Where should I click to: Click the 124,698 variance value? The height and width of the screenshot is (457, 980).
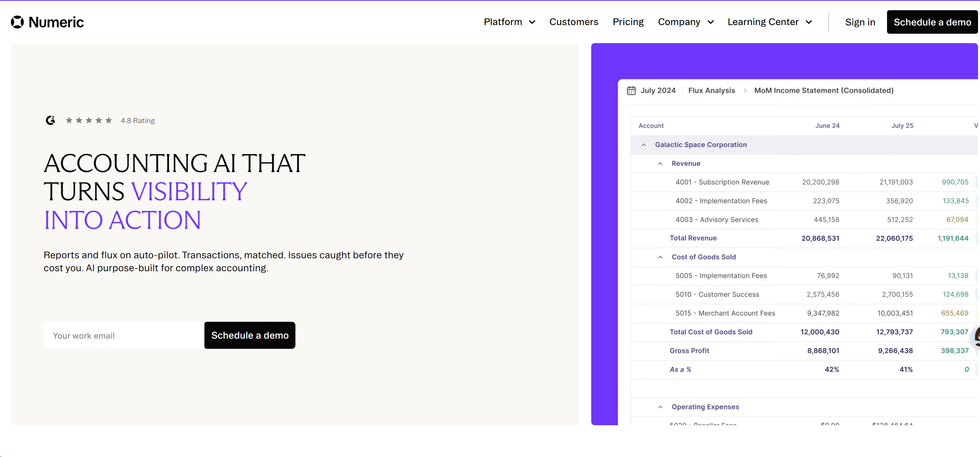956,295
